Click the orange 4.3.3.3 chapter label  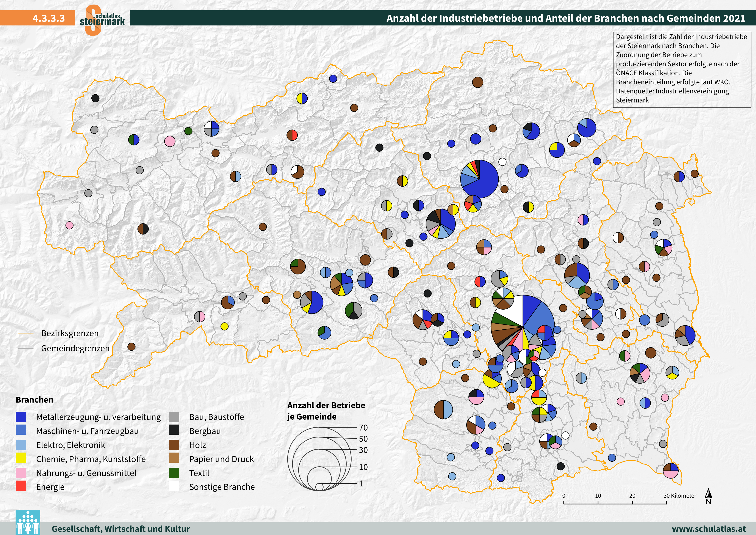coord(49,18)
